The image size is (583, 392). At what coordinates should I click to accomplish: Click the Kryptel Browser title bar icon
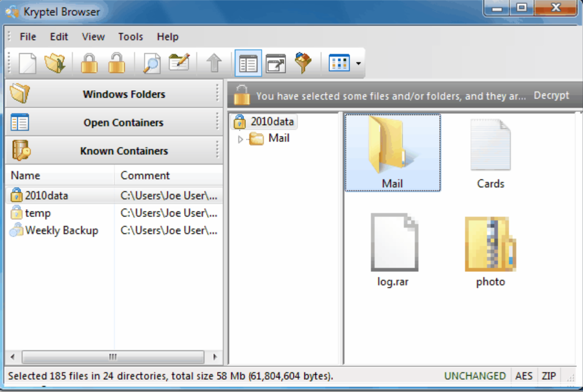pos(12,12)
